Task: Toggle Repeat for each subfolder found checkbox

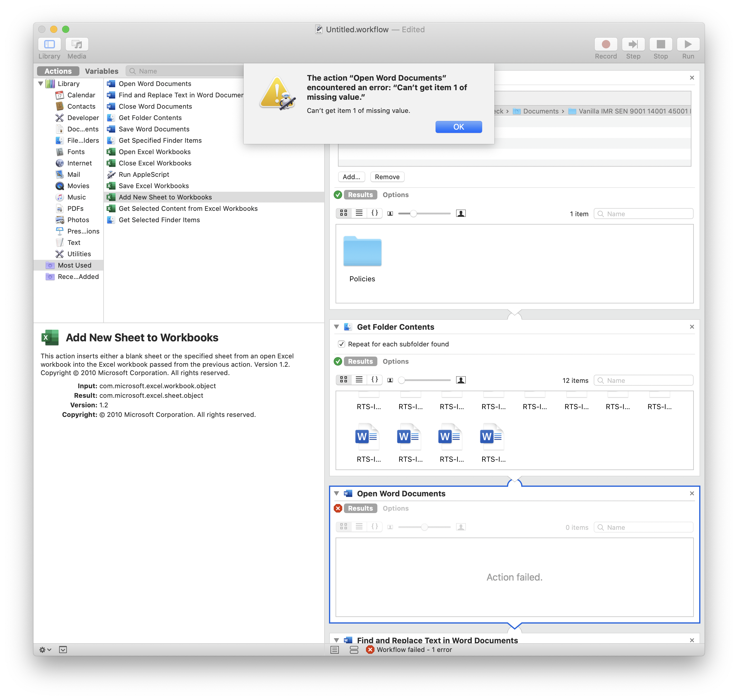Action: [x=342, y=344]
